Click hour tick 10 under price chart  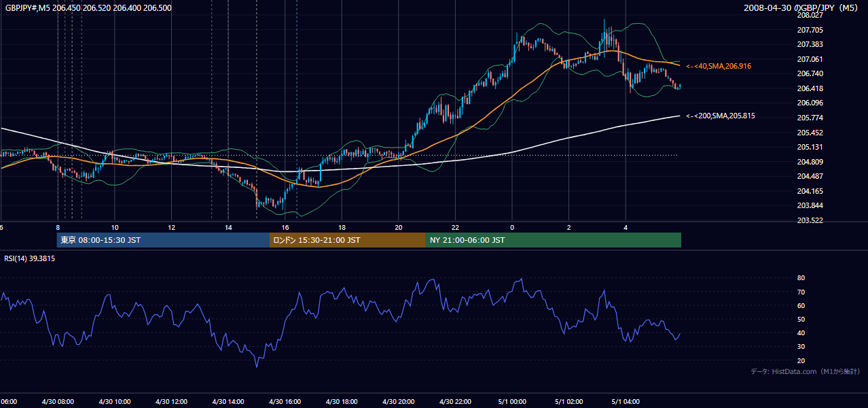(x=115, y=227)
